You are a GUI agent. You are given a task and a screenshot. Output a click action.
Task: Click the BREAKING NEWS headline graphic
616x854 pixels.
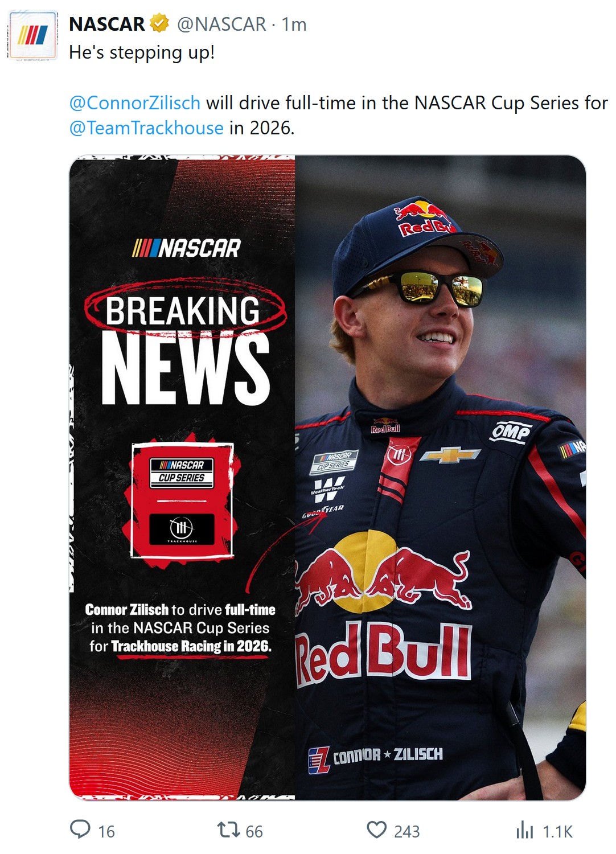pyautogui.click(x=185, y=343)
